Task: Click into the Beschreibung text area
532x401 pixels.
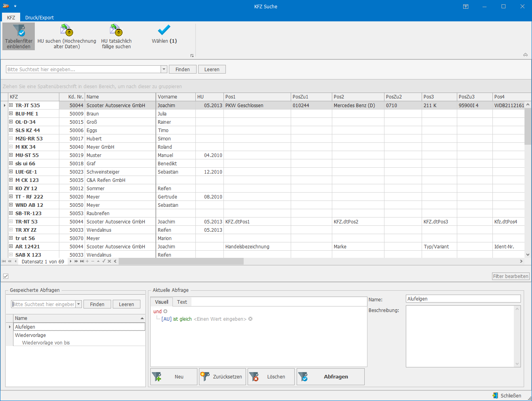Action: [x=460, y=337]
